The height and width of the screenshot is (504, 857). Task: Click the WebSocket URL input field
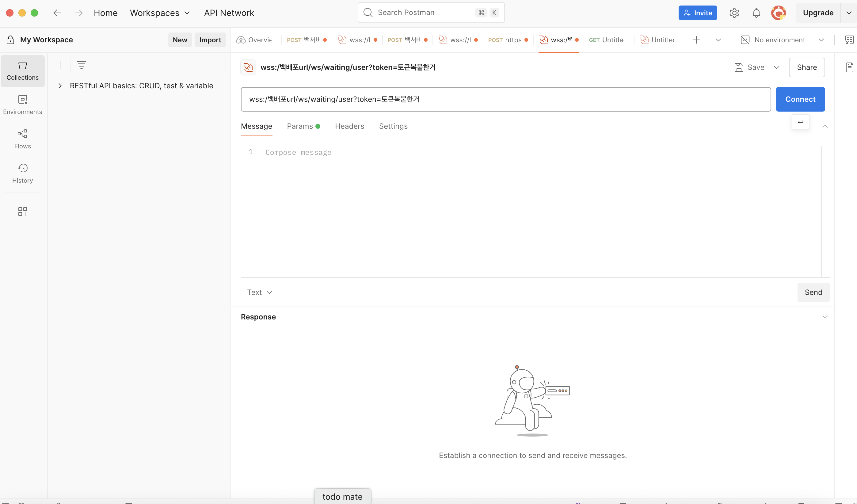tap(505, 99)
